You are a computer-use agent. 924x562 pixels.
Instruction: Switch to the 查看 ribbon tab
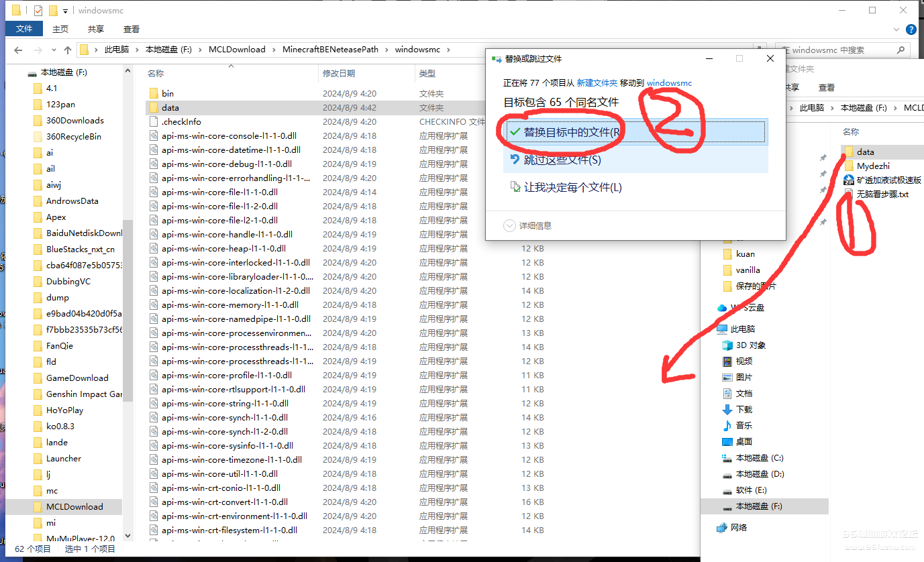[x=132, y=29]
